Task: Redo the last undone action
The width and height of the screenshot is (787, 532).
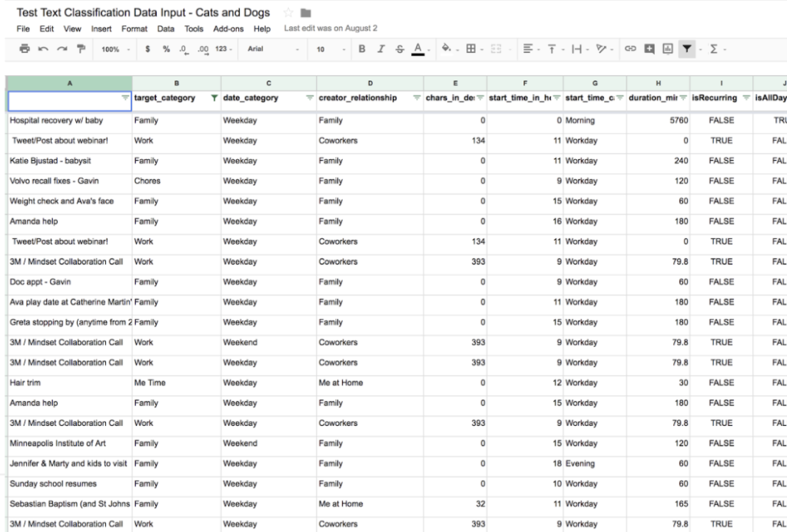Action: pos(61,48)
